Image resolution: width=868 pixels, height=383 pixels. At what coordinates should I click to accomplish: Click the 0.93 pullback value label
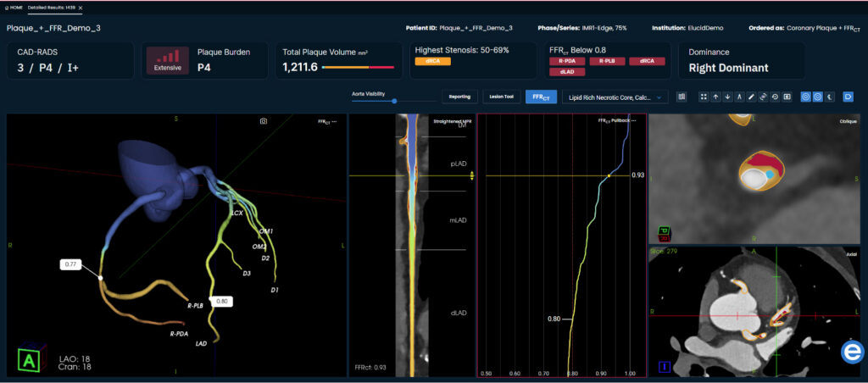point(637,175)
